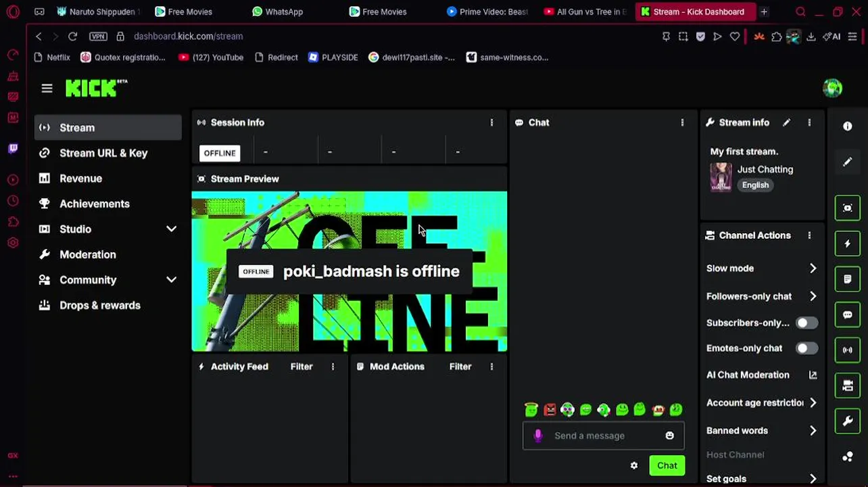
Task: Open Opera AI assistant button
Action: [832, 37]
